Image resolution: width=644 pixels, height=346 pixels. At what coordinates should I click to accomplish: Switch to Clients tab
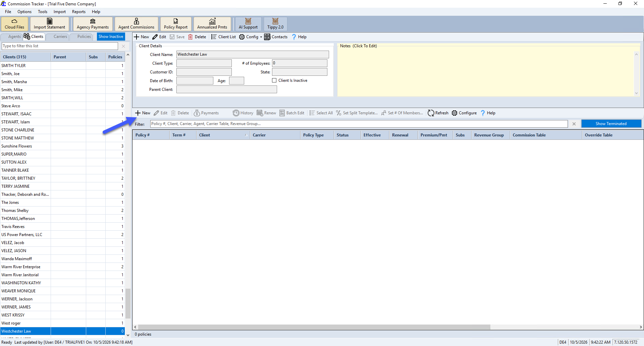[x=34, y=37]
